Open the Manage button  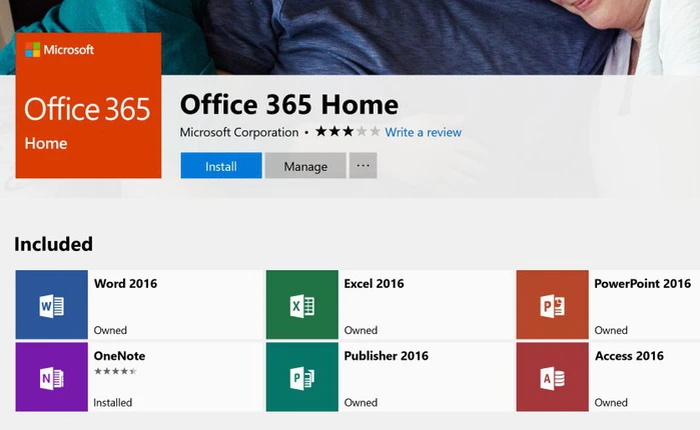click(305, 166)
